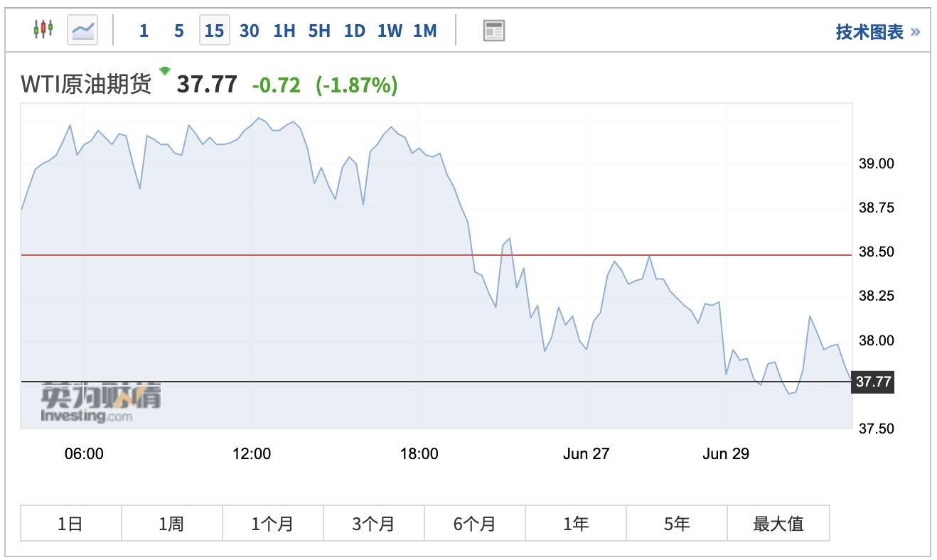Select the 1W weekly interval
This screenshot has width=937, height=560.
(x=390, y=31)
